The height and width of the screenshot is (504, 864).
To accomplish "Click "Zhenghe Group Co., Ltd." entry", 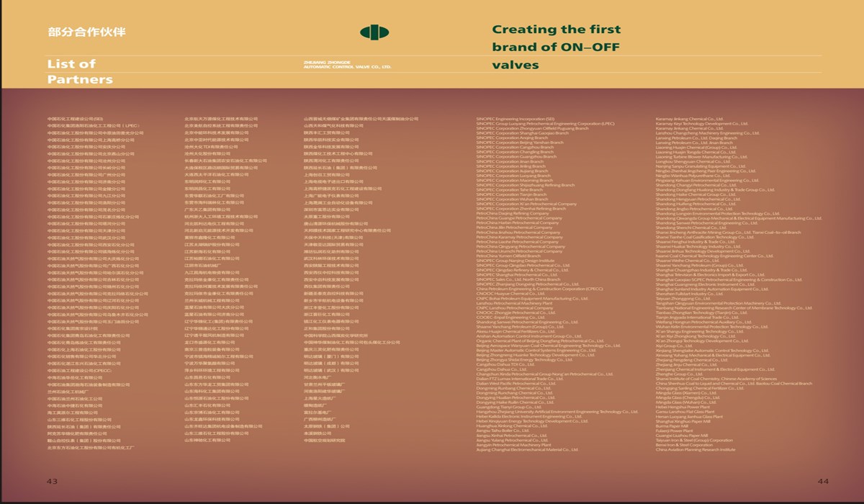I will point(679,374).
